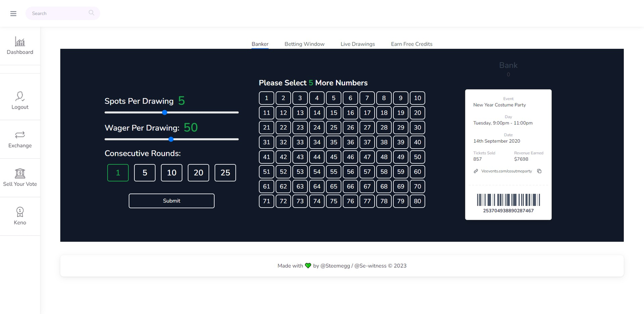Open the hamburger menu icon
This screenshot has width=644, height=314.
(14, 14)
